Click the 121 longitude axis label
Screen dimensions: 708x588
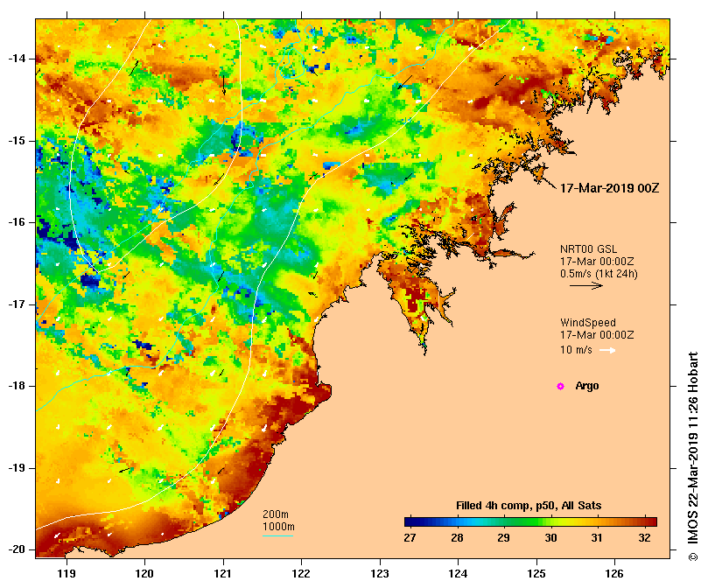223,574
